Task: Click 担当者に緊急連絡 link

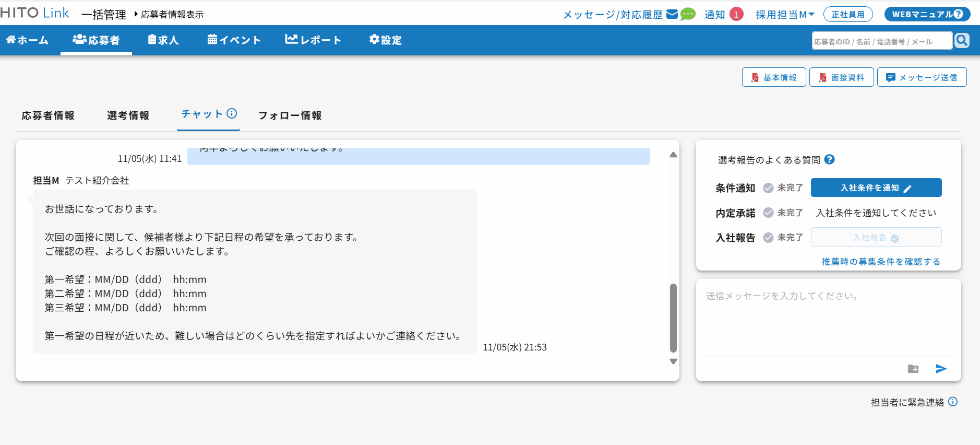Action: tap(907, 402)
